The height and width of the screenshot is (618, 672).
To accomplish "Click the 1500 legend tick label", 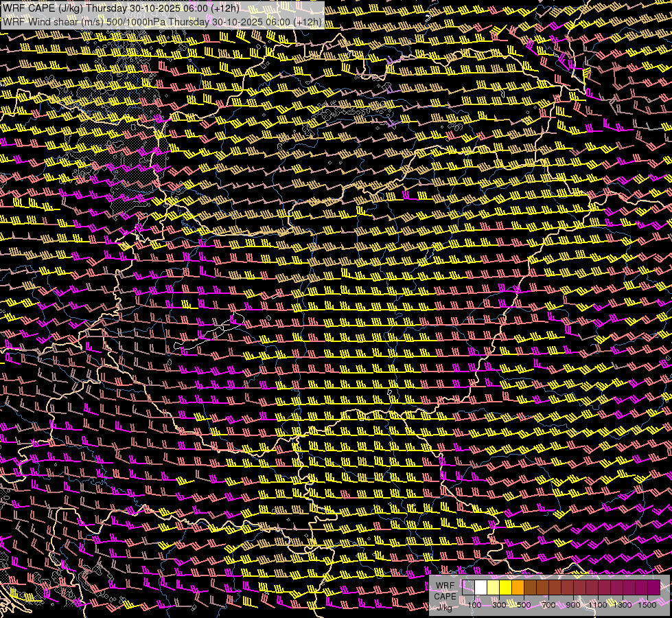I will tap(647, 605).
